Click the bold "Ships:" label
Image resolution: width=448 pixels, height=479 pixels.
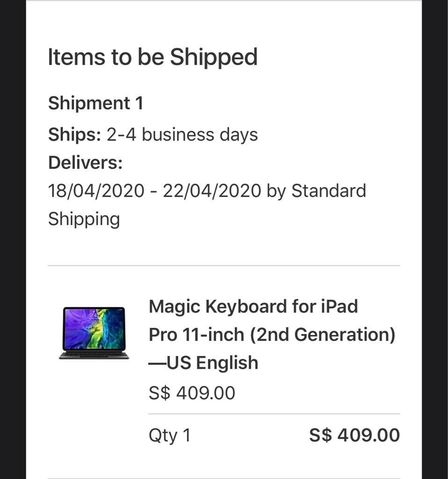(74, 135)
